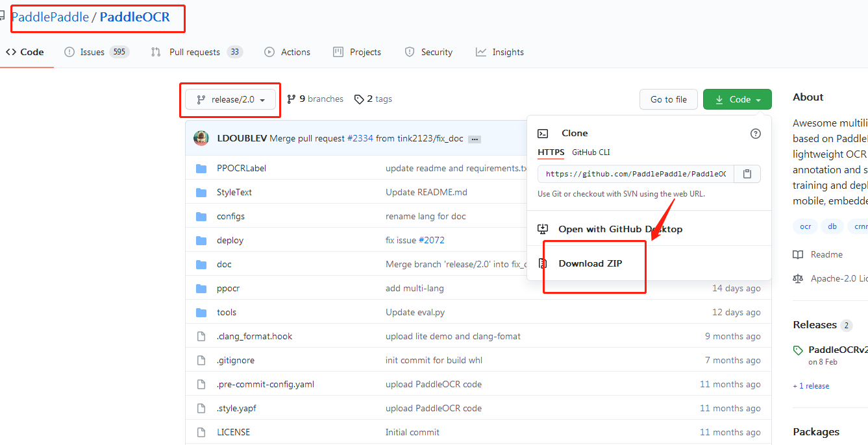
Task: Click the .clang_format.hook file icon
Action: (x=201, y=337)
